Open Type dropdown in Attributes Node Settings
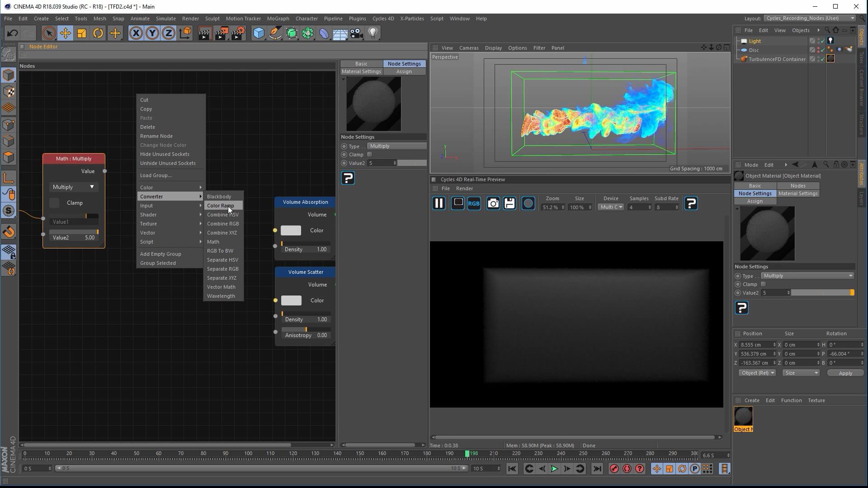This screenshot has width=868, height=488. (807, 276)
